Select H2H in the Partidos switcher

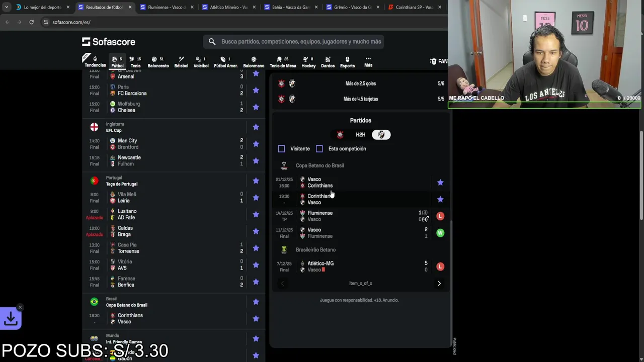click(x=360, y=135)
